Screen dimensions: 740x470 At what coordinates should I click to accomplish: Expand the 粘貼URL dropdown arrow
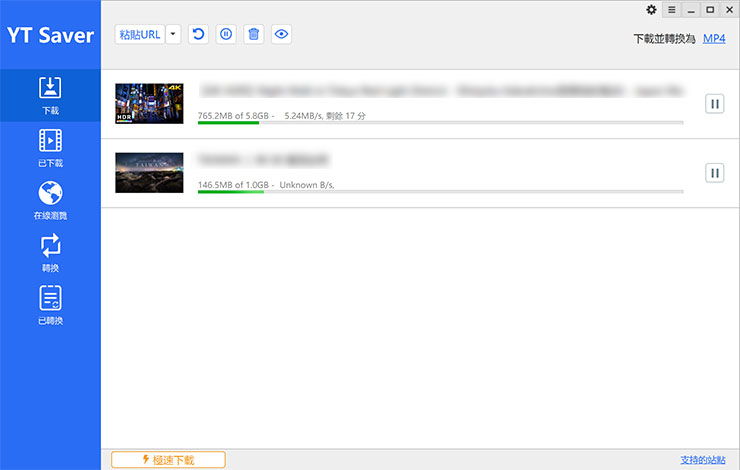[173, 34]
